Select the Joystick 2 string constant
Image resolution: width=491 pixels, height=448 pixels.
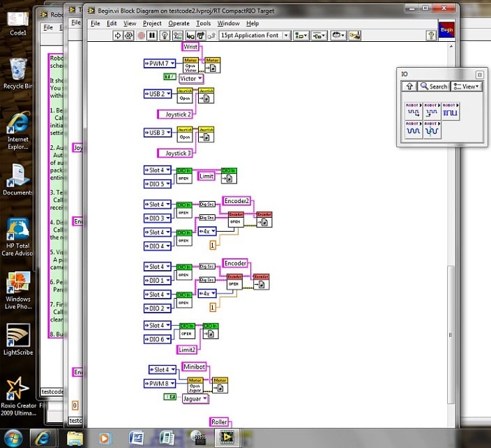coord(175,114)
